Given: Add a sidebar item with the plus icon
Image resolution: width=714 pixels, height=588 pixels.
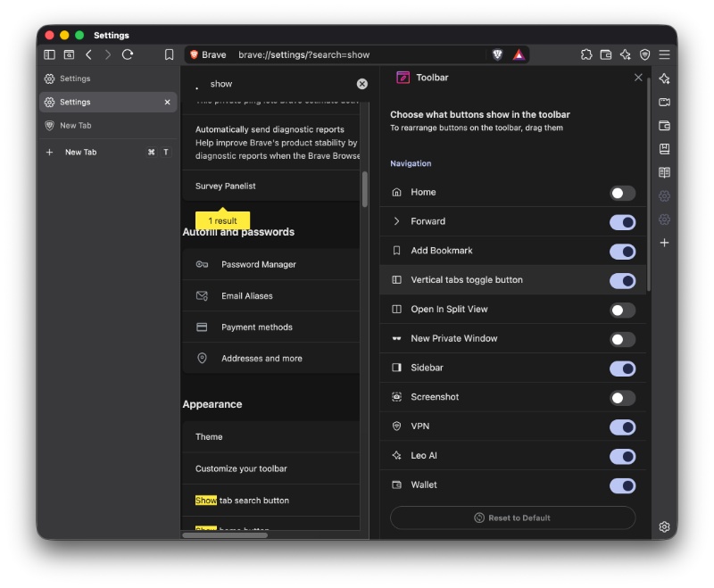Looking at the screenshot, I should pyautogui.click(x=664, y=243).
